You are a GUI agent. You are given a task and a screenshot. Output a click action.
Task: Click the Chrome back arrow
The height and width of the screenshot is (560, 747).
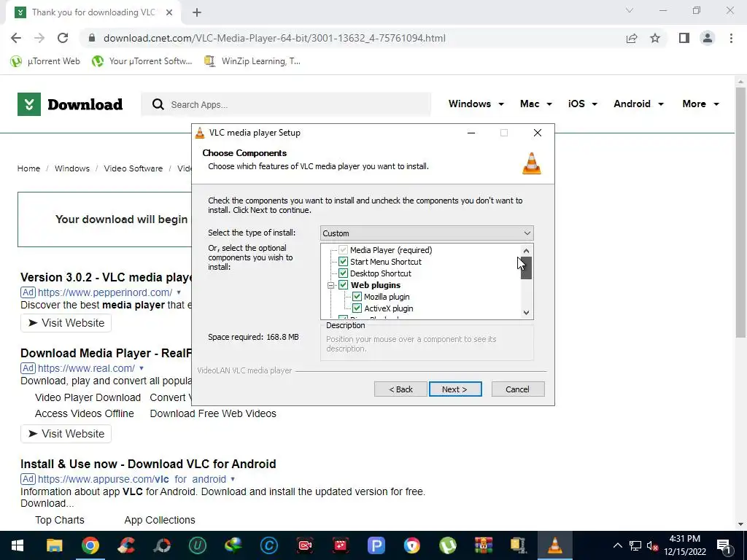(16, 38)
